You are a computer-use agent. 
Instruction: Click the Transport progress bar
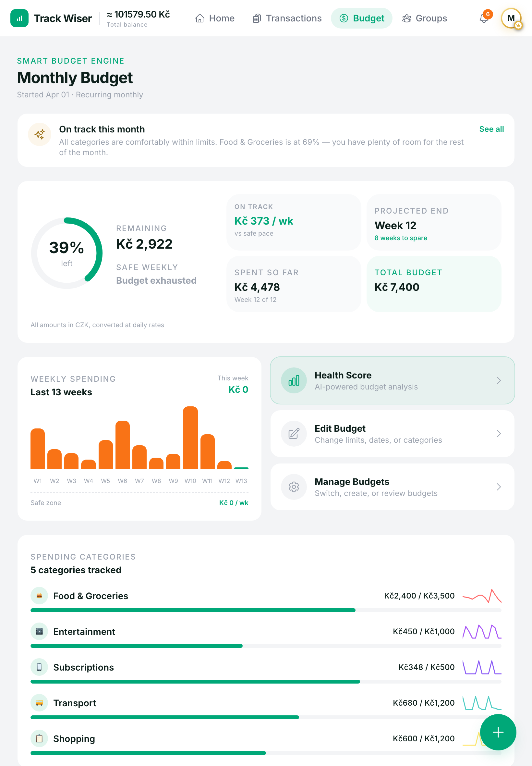266,717
